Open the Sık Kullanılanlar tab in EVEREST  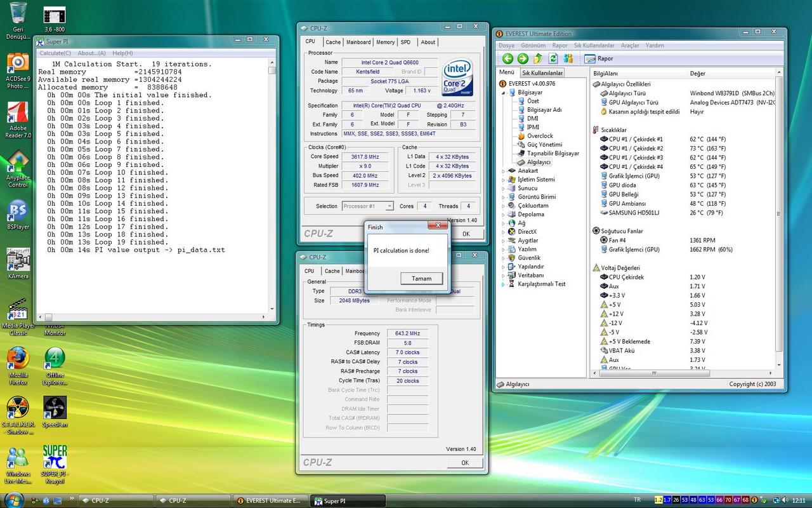pos(542,73)
